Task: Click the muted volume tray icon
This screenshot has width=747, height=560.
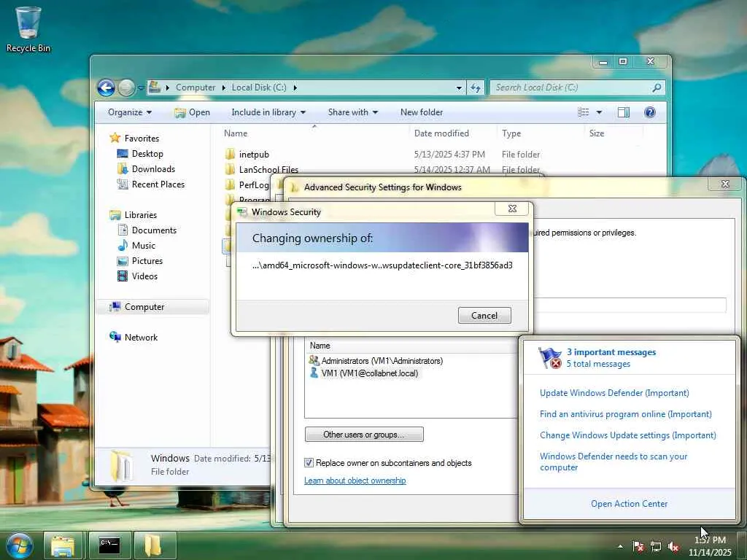Action: (673, 547)
